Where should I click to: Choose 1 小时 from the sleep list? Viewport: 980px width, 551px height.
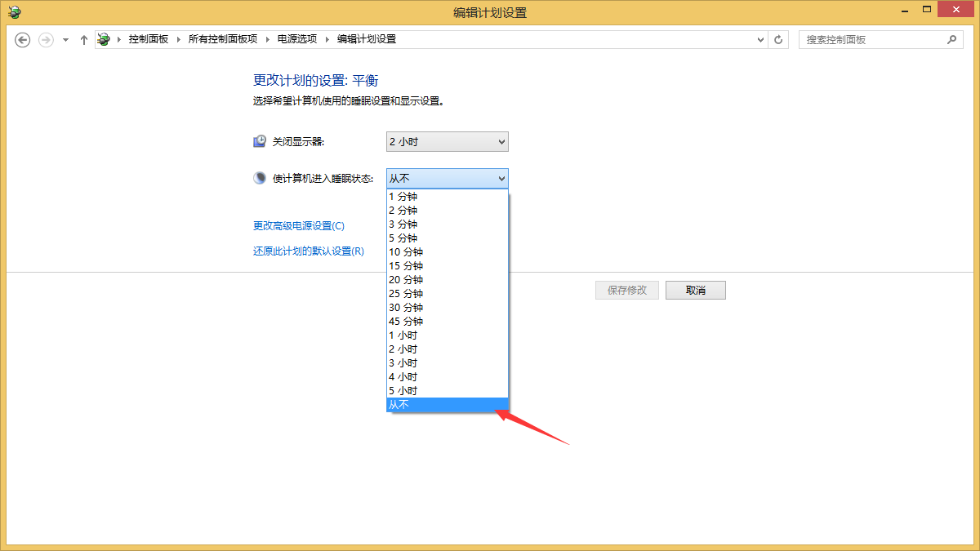[447, 335]
